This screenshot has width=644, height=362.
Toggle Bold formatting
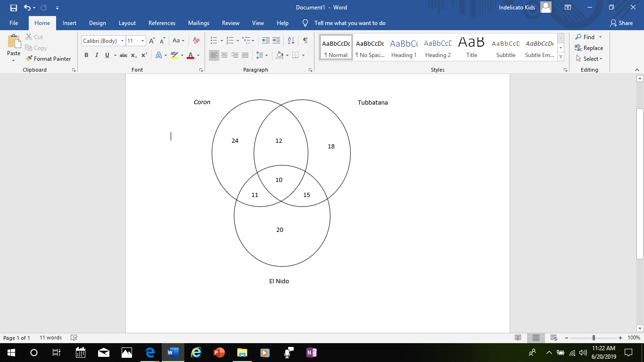pos(86,56)
